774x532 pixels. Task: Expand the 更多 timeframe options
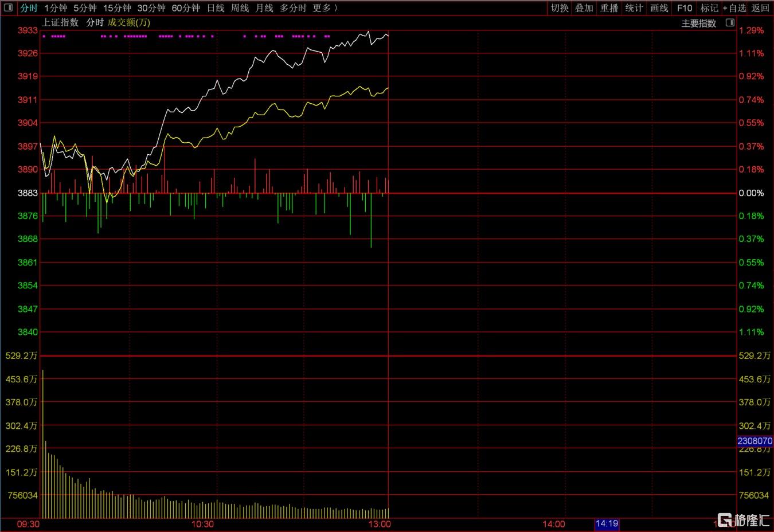click(325, 8)
